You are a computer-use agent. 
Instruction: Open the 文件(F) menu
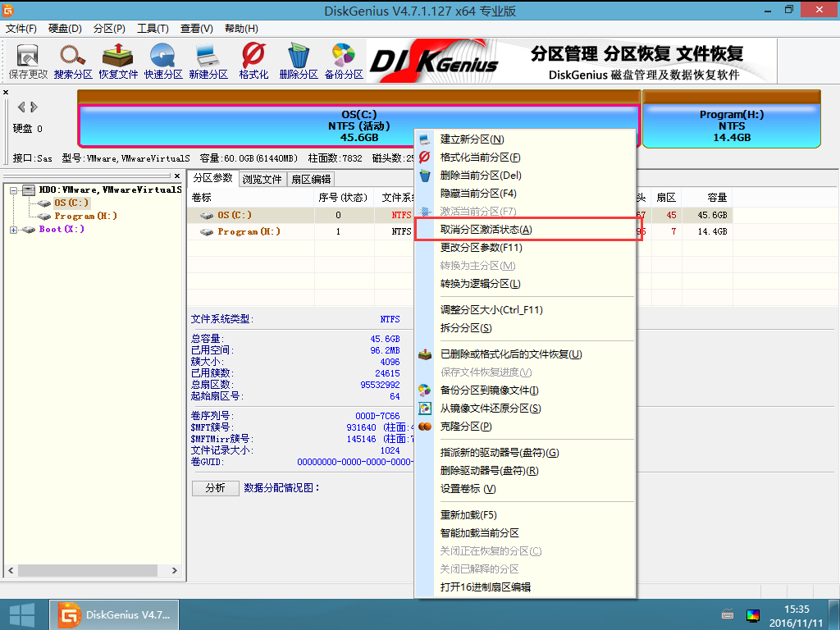(x=21, y=29)
